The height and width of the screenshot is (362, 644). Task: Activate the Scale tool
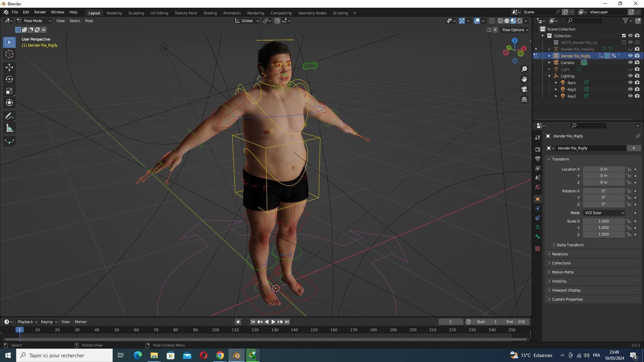point(9,91)
